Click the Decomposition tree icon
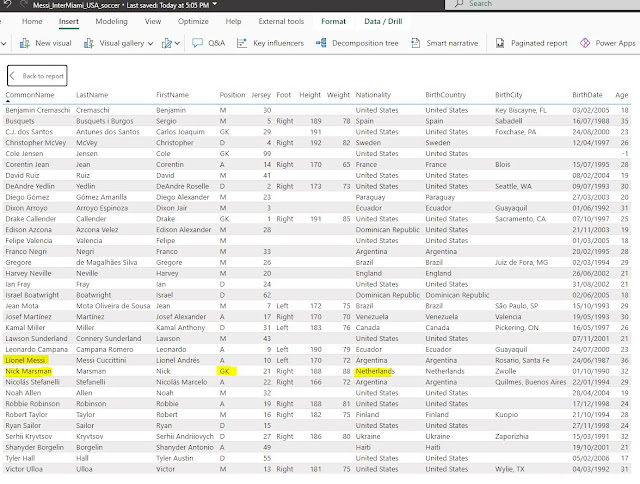Image resolution: width=640 pixels, height=484 pixels. [x=321, y=43]
